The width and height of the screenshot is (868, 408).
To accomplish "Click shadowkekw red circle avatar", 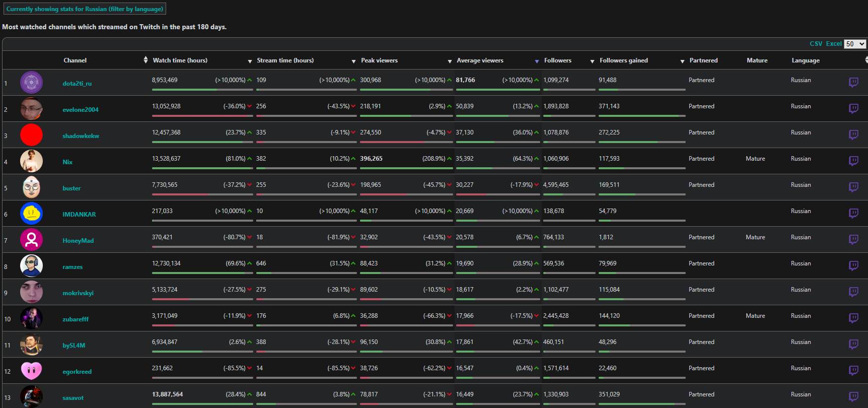I will click(x=31, y=135).
